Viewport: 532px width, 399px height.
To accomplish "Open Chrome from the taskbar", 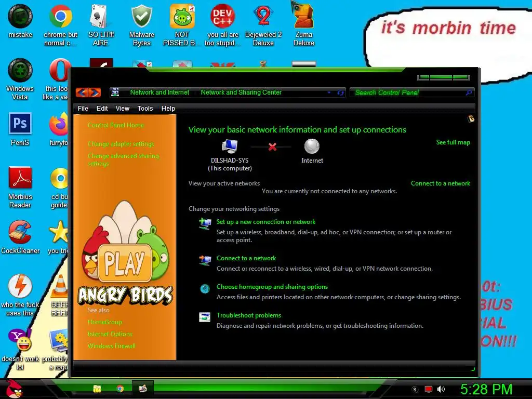I will (x=120, y=389).
